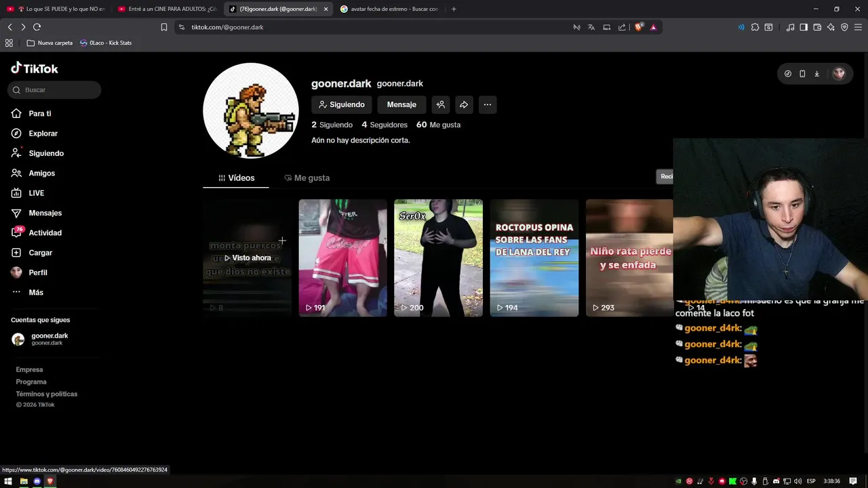Switch to the avatar fecha de estreno tab
Viewport: 868px width, 488px height.
point(390,9)
